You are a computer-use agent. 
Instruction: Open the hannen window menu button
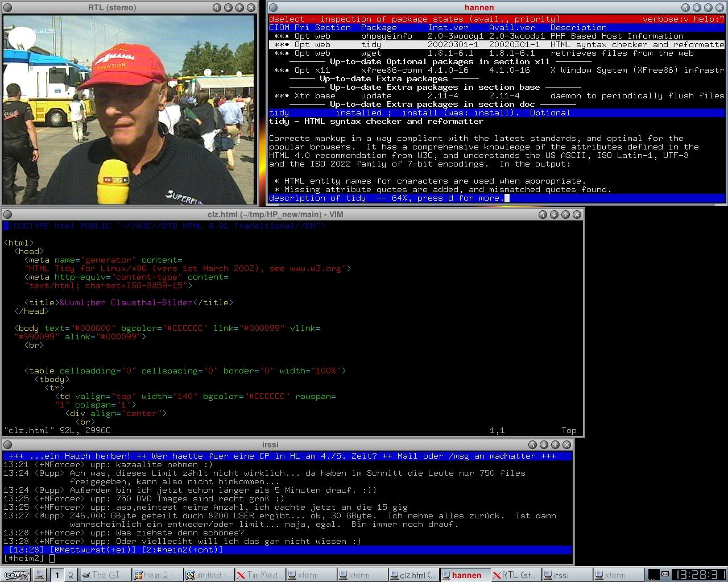tap(273, 7)
